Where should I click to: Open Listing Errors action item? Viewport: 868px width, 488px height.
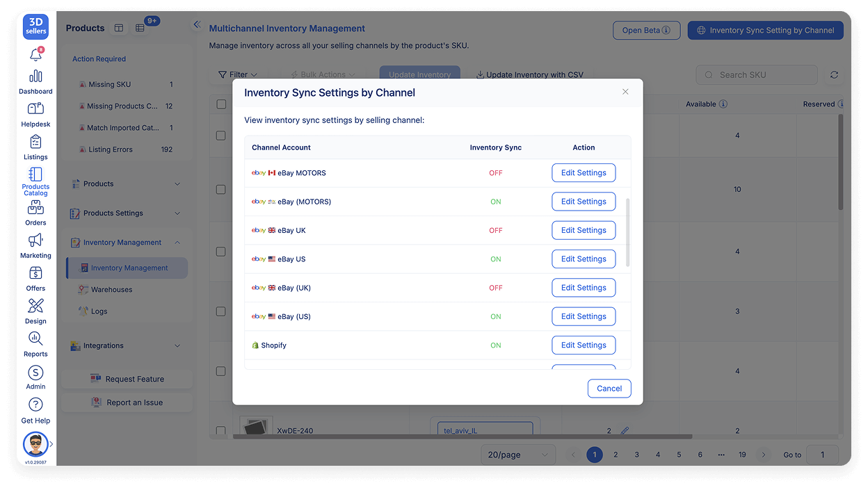[127, 149]
